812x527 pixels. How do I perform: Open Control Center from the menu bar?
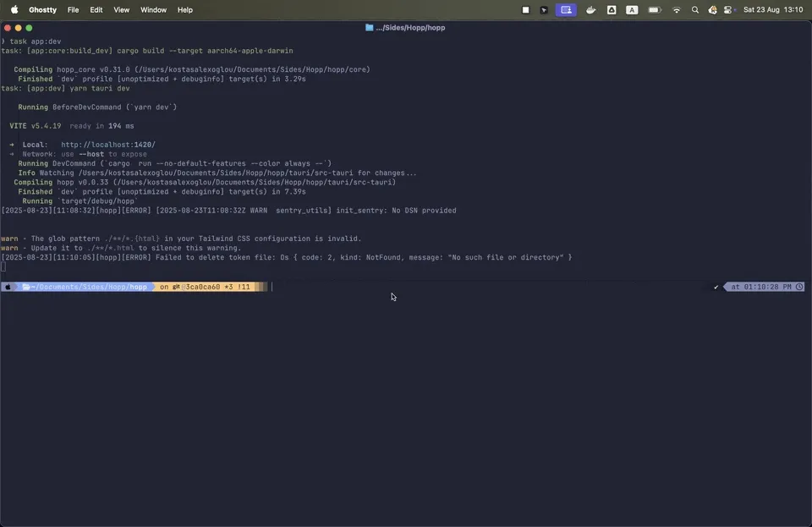click(729, 9)
